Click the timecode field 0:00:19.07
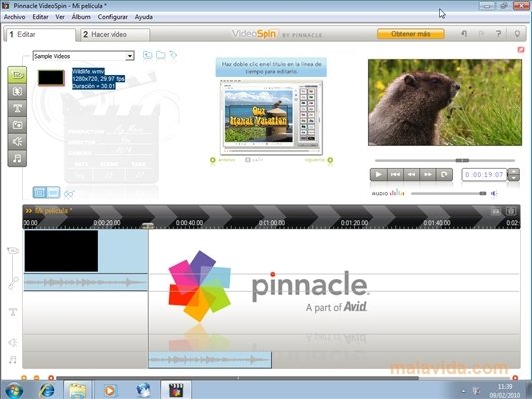 tap(484, 175)
